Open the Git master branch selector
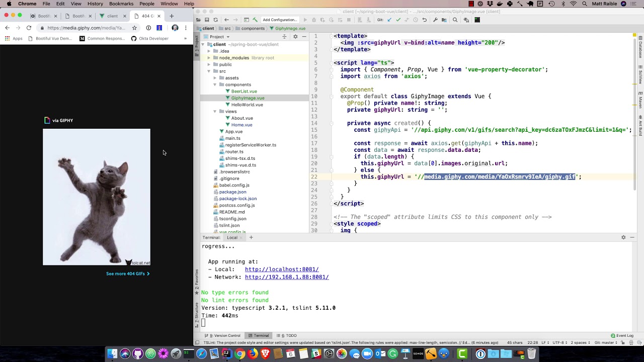The width and height of the screenshot is (644, 362). [606, 342]
